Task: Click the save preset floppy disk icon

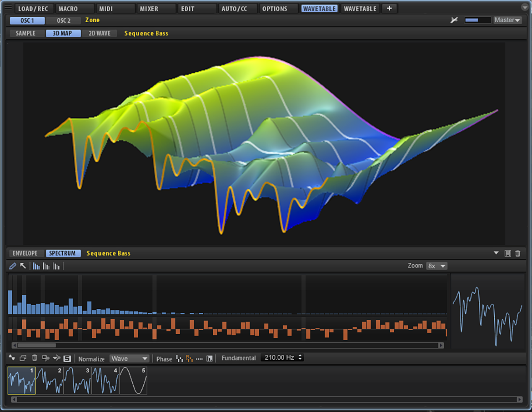Action: pyautogui.click(x=507, y=253)
